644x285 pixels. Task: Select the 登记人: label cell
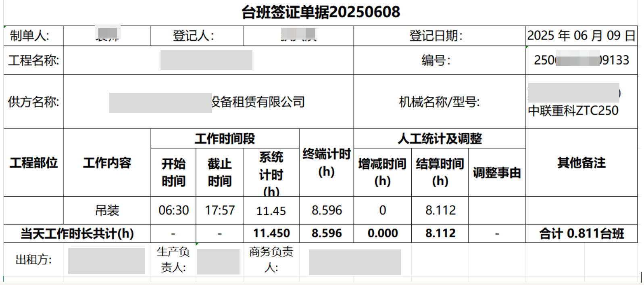pyautogui.click(x=197, y=36)
